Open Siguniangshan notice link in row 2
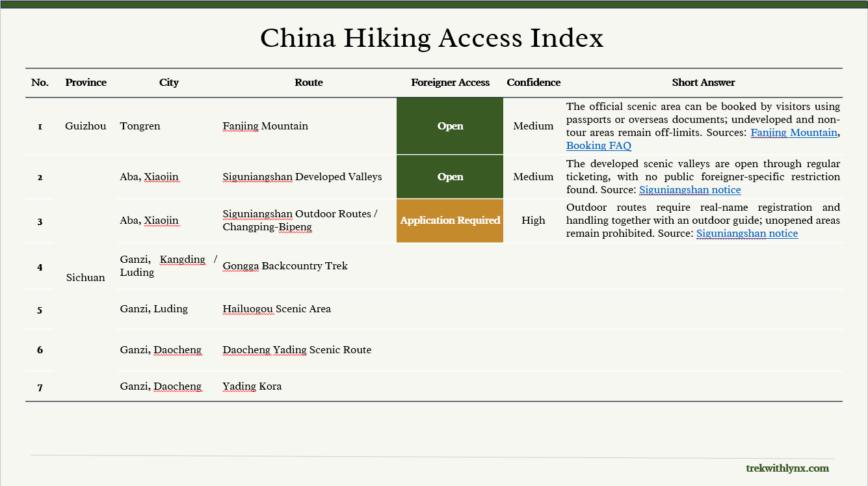 pos(690,190)
